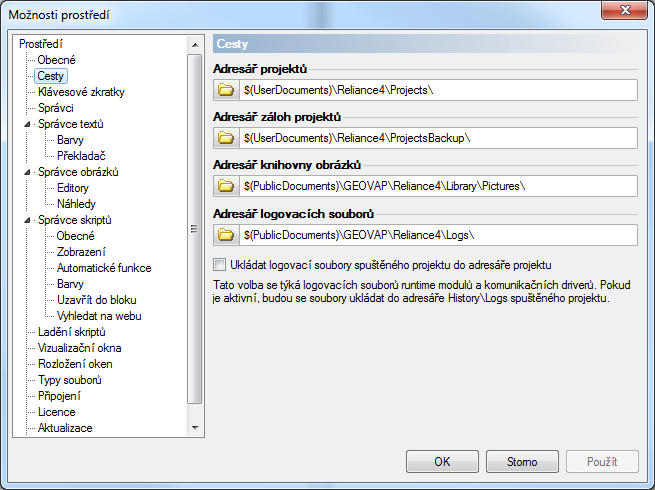Click the logs directory path field
Viewport: 655px width, 490px height.
point(437,235)
